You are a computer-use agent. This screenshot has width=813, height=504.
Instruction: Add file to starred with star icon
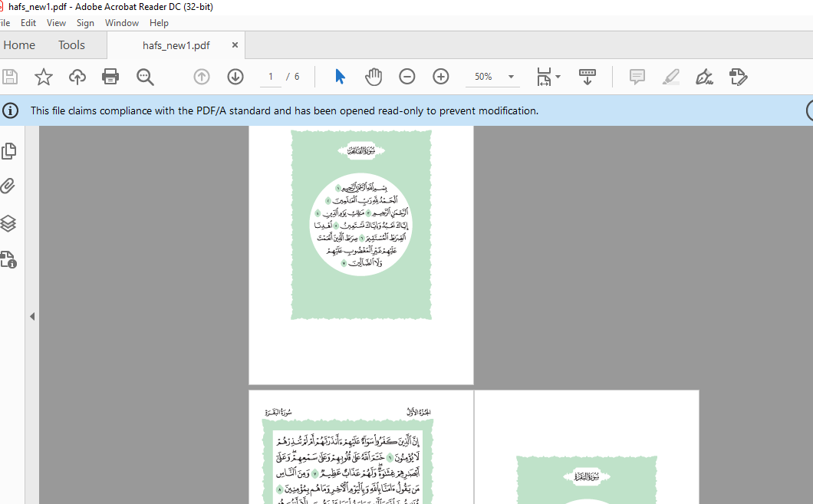tap(44, 77)
